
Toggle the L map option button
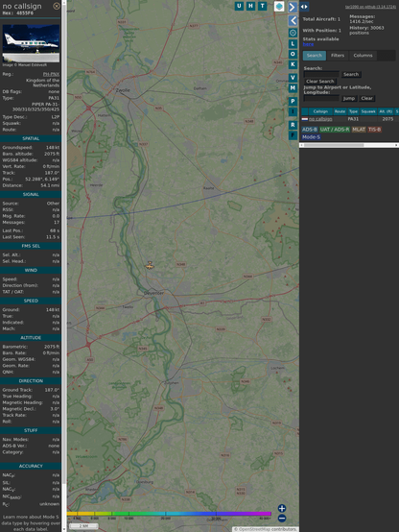click(293, 44)
